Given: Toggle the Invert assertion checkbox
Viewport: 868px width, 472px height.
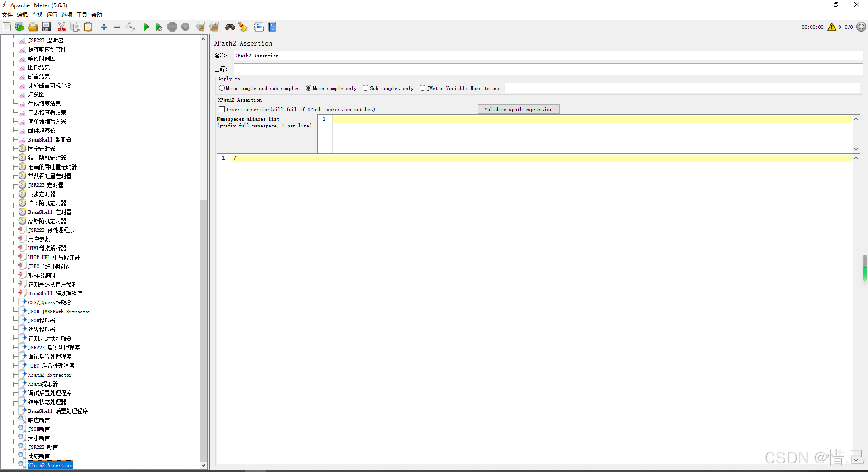Looking at the screenshot, I should (x=222, y=109).
